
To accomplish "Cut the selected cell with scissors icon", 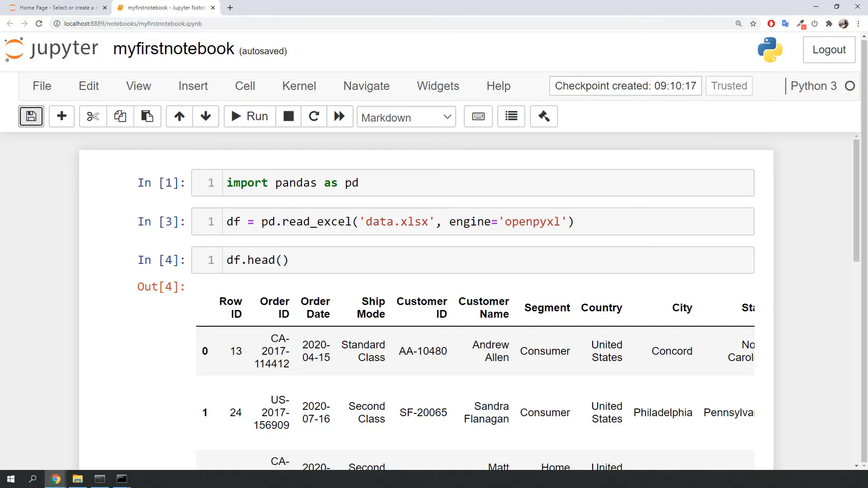I will [x=92, y=116].
